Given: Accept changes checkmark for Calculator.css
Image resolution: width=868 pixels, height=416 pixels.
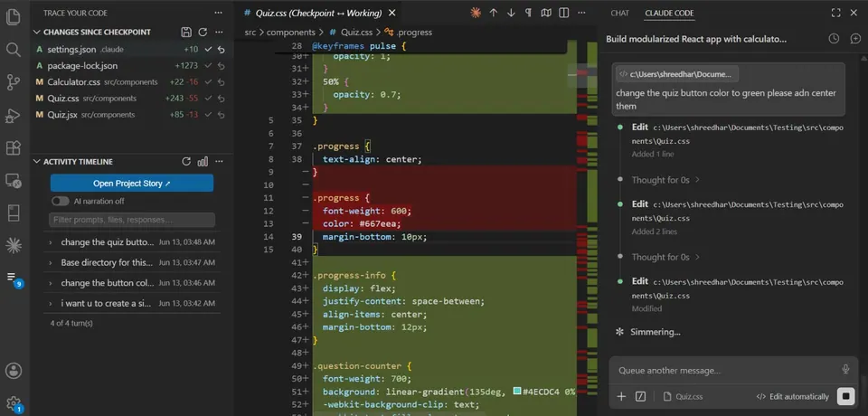Looking at the screenshot, I should pyautogui.click(x=208, y=82).
